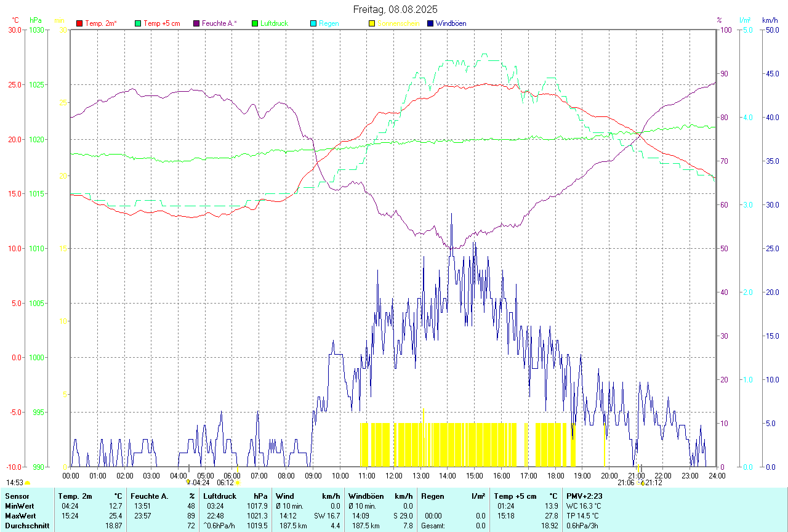788x532 pixels.
Task: Click the 'PMV+2:23' table header
Action: pos(584,496)
